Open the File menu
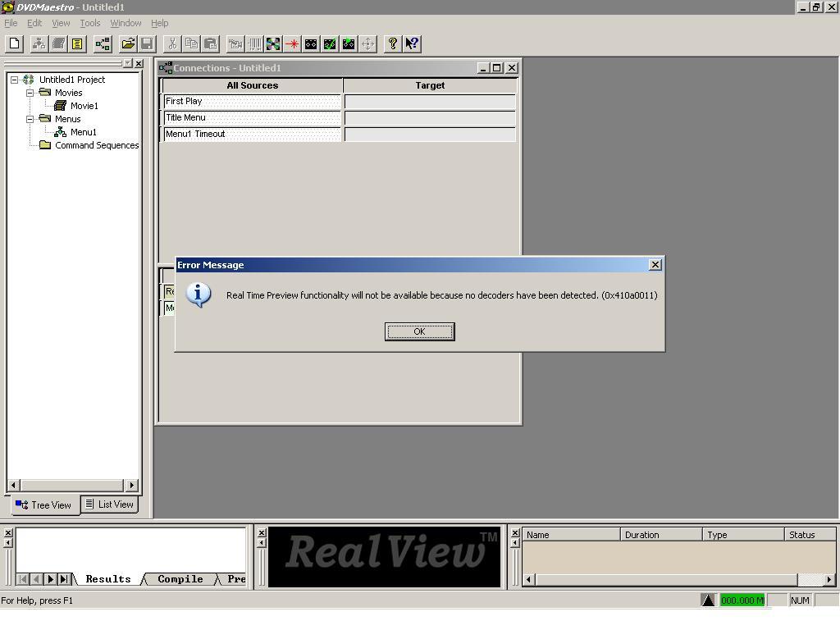840x630 pixels. [x=11, y=23]
